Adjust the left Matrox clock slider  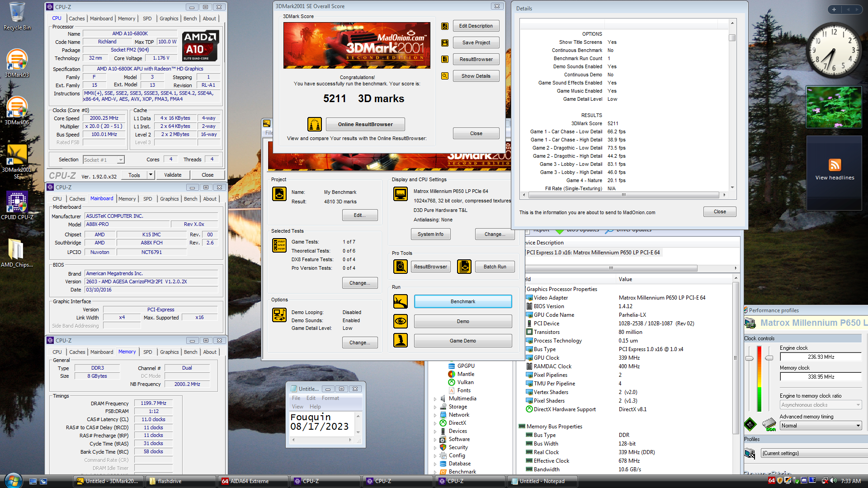pyautogui.click(x=750, y=358)
